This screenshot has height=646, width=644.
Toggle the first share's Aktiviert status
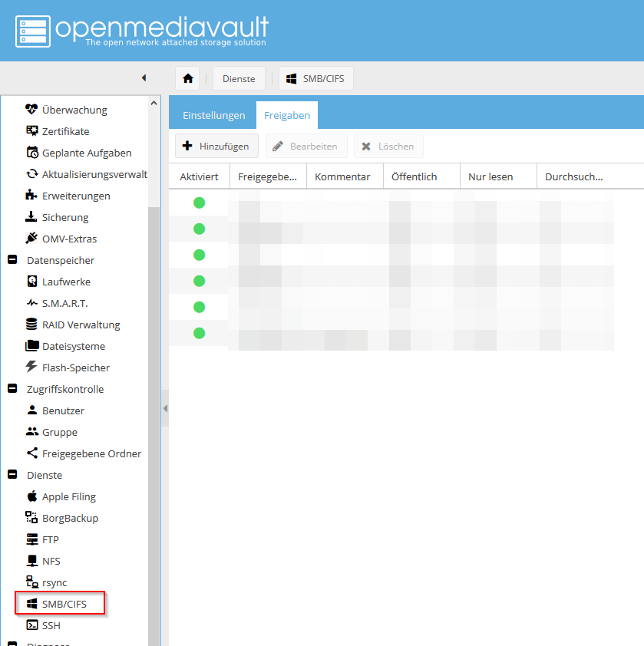click(x=199, y=203)
